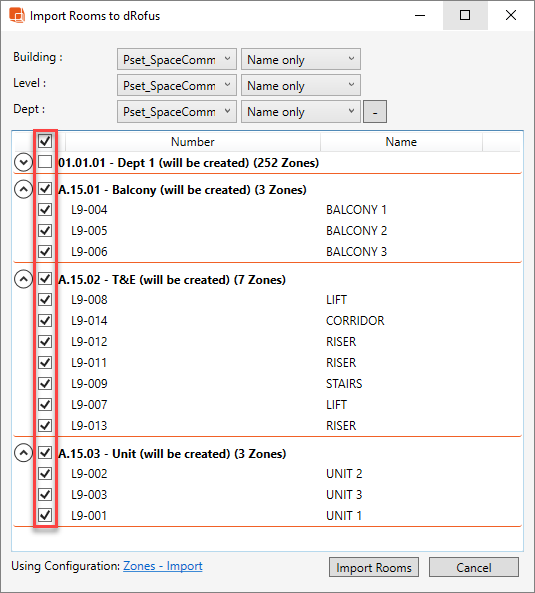Uncheck the L9-009 STAIRS checkbox
535x593 pixels.
[45, 383]
